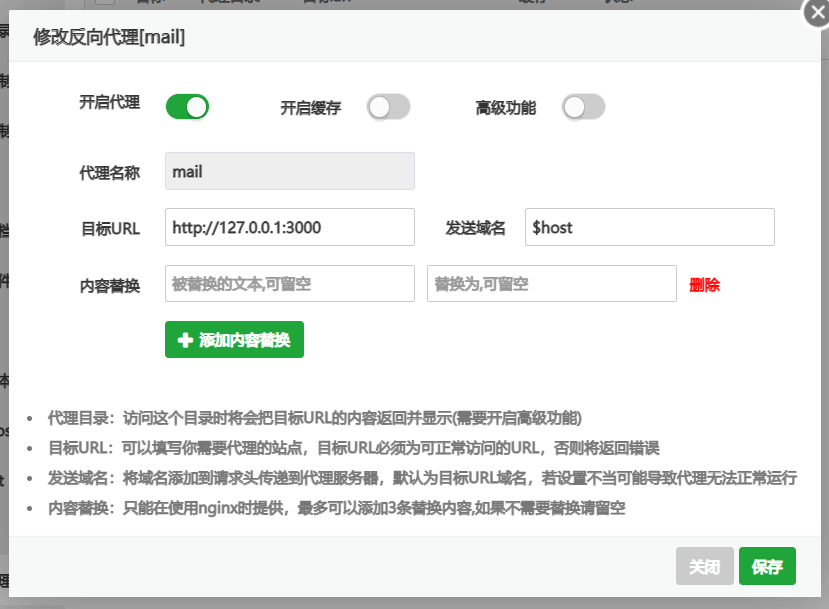
Task: Click the 代理目录 help text line
Action: [315, 417]
